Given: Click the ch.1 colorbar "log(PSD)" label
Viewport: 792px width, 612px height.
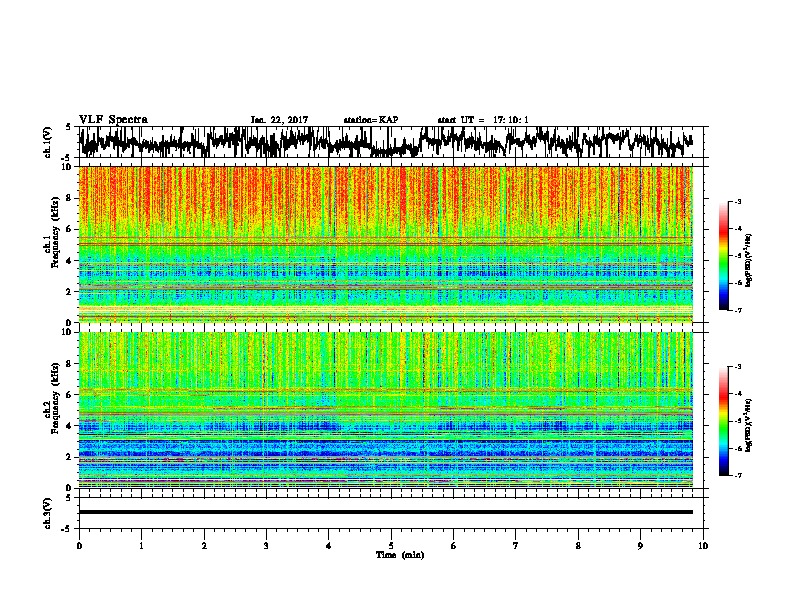Looking at the screenshot, I should tap(749, 260).
